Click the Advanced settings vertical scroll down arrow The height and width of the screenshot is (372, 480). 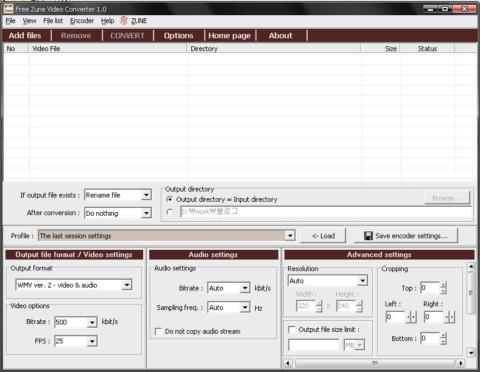click(x=471, y=353)
